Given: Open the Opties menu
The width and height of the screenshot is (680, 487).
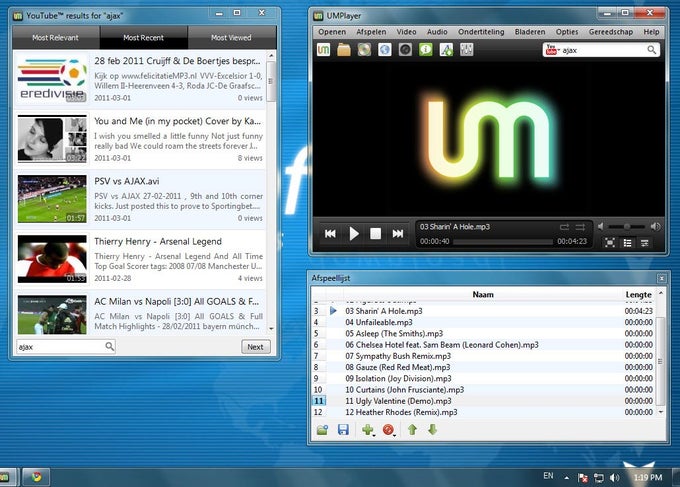Looking at the screenshot, I should point(567,32).
